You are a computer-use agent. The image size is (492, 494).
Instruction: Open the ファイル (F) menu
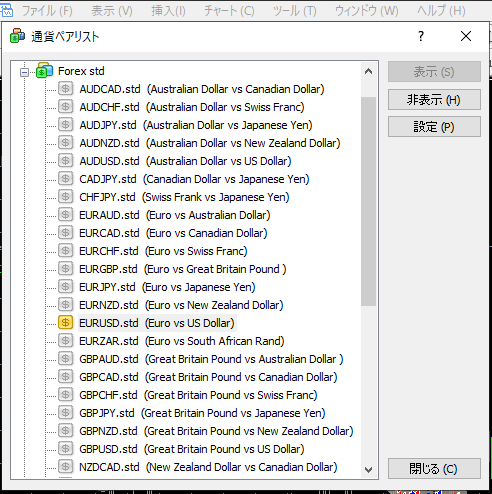click(x=47, y=11)
